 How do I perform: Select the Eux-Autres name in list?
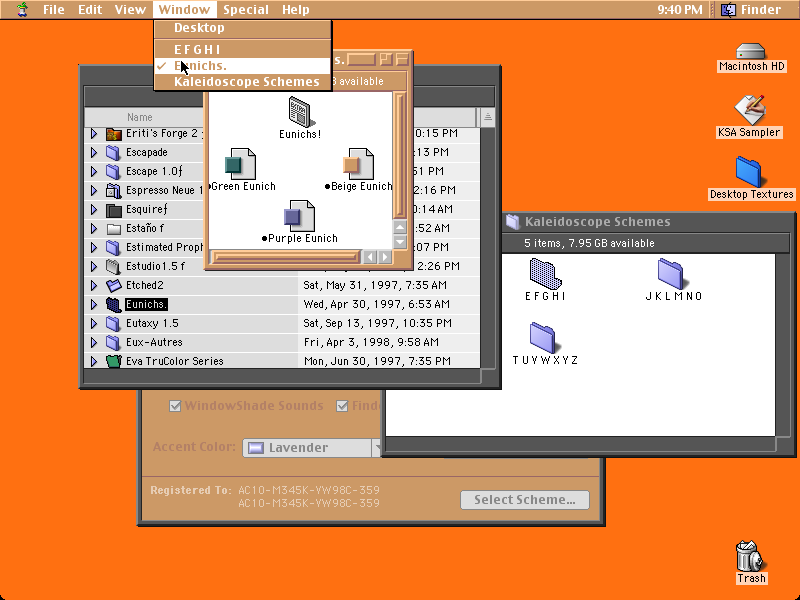(154, 342)
